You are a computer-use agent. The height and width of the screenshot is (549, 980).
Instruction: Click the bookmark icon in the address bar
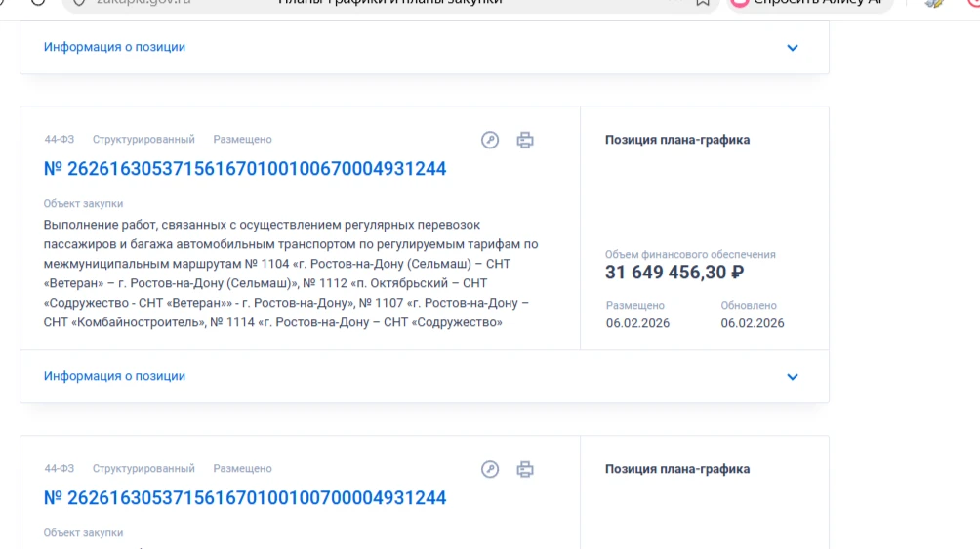coord(702,3)
